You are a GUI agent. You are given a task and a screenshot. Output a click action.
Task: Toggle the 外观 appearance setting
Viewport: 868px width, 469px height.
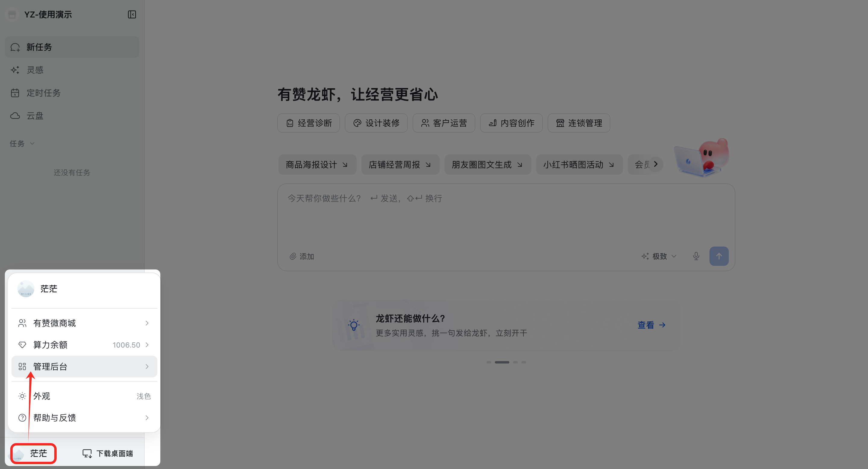click(84, 396)
